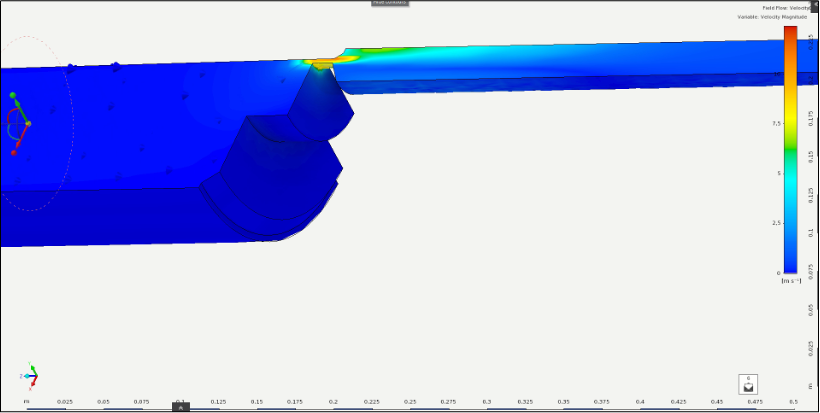This screenshot has width=820, height=413.
Task: Click a blue point marker on the pipe top
Action: (115, 66)
